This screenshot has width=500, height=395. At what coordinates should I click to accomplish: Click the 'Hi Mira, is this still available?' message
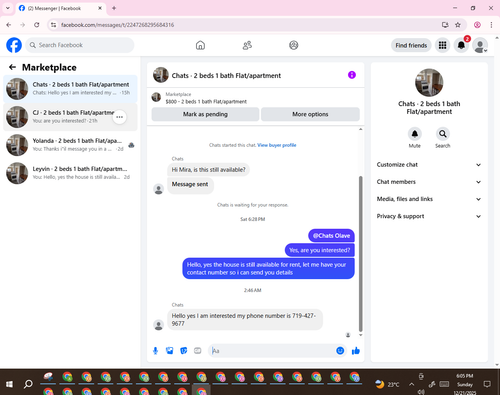[208, 170]
